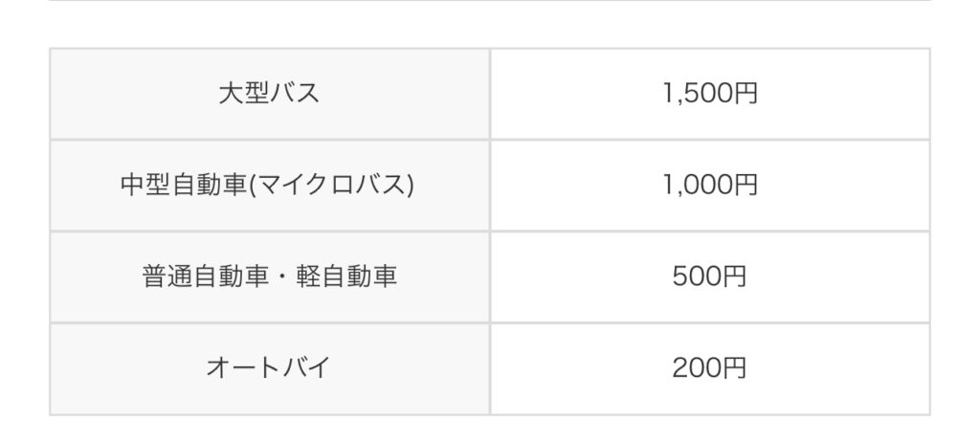Click the 大型バス cell

[x=269, y=94]
